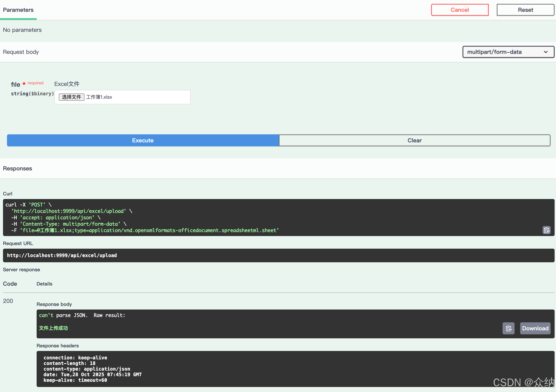Open the multipart/form-data content type dropdown
The image size is (556, 392).
504,52
